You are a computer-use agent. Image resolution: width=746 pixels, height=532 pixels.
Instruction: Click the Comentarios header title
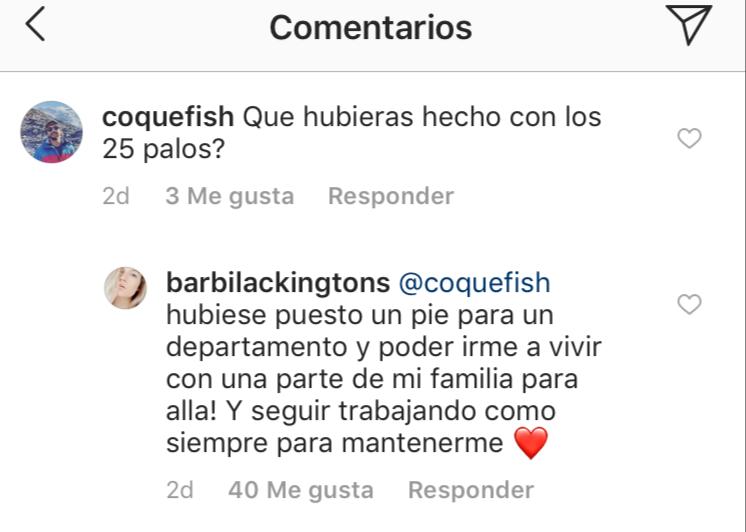pos(371,28)
